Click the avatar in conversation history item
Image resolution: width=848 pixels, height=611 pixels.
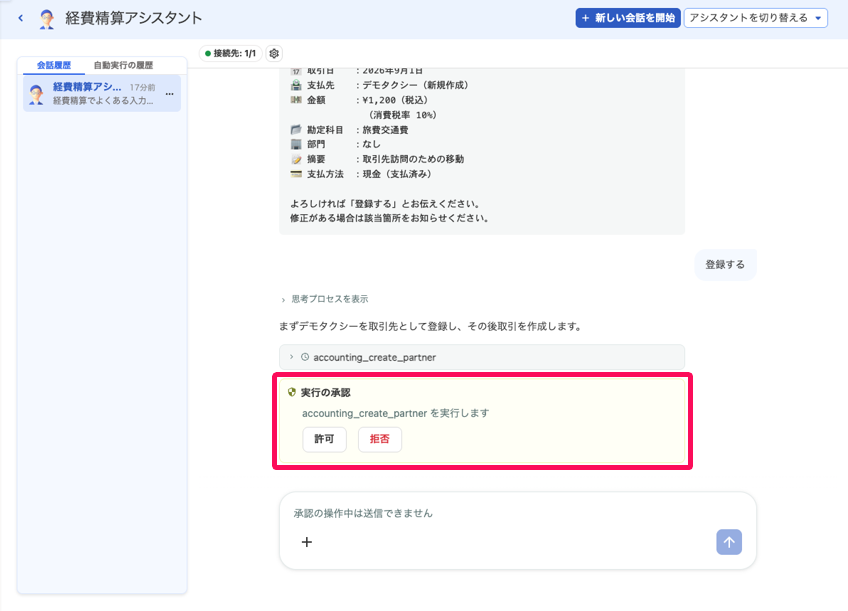[36, 94]
